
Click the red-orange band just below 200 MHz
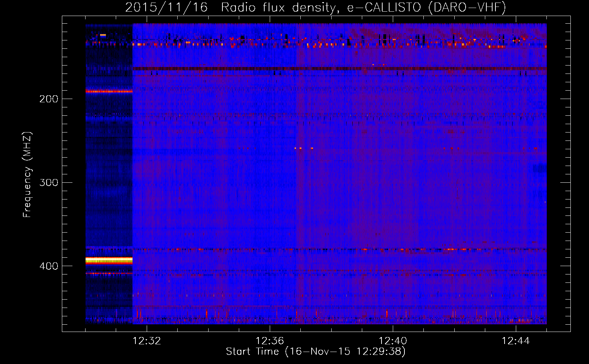(109, 91)
